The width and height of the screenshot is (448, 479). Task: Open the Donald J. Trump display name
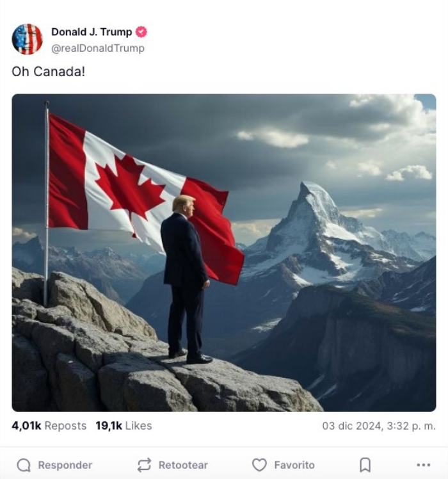coord(92,32)
